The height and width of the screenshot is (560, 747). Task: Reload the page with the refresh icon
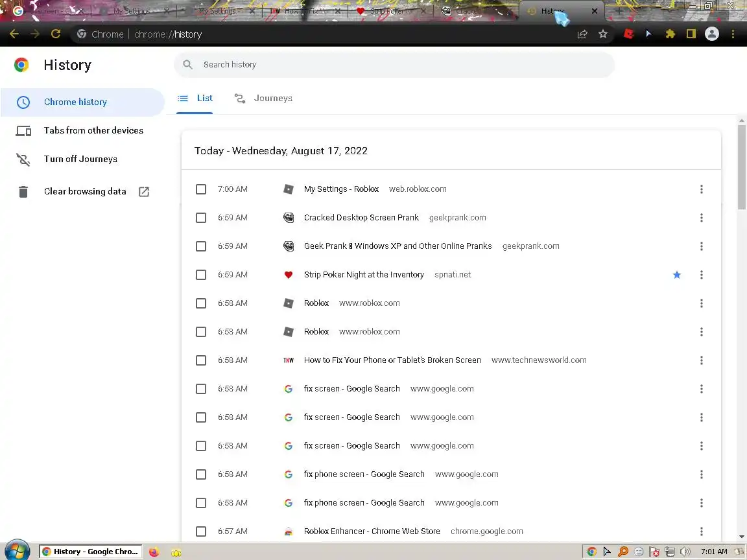(x=56, y=34)
